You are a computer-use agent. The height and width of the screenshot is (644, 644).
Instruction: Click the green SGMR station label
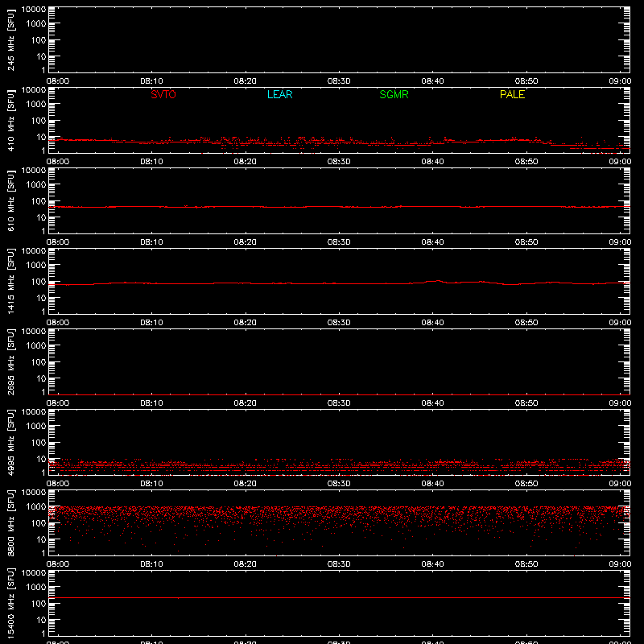[x=394, y=94]
